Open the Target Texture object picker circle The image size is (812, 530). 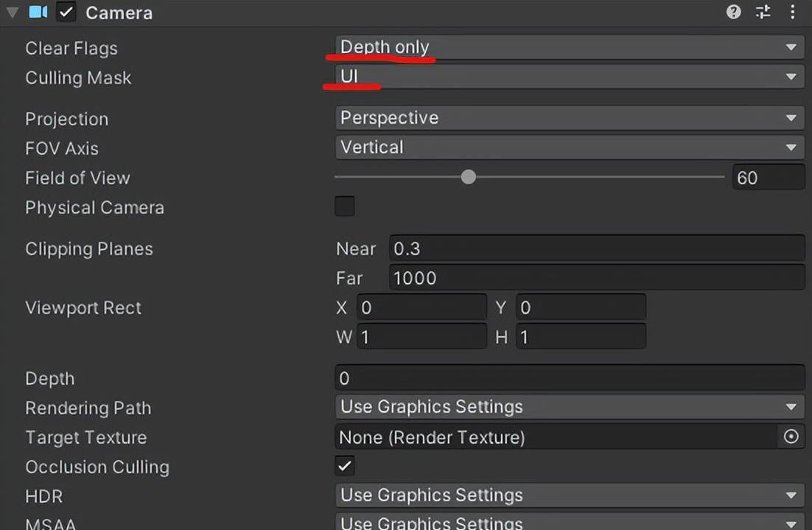click(791, 437)
